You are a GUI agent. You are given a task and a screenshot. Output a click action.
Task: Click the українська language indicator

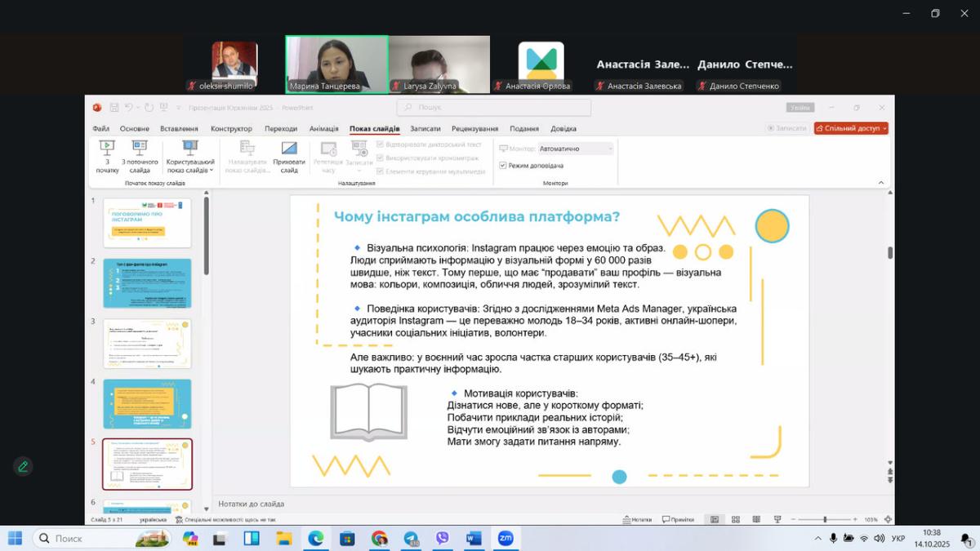(154, 519)
